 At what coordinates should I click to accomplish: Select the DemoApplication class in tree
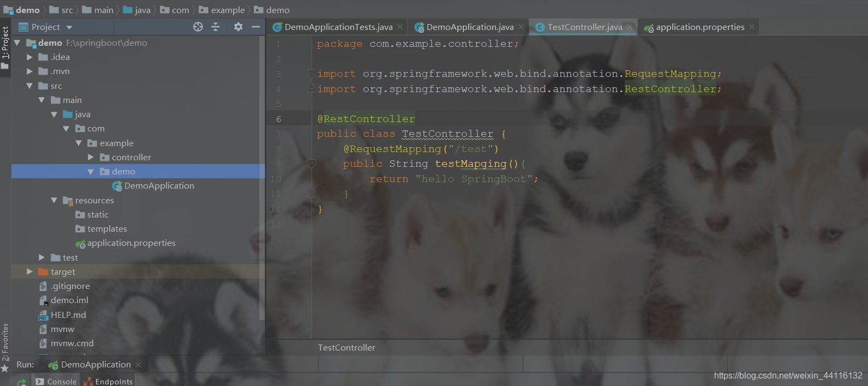153,186
